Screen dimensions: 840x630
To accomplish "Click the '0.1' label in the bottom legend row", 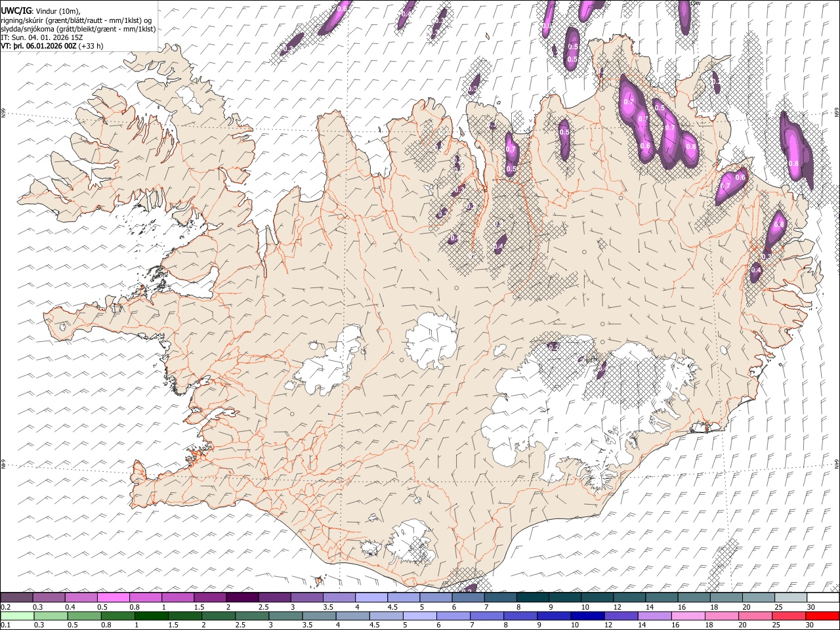I will [x=6, y=625].
